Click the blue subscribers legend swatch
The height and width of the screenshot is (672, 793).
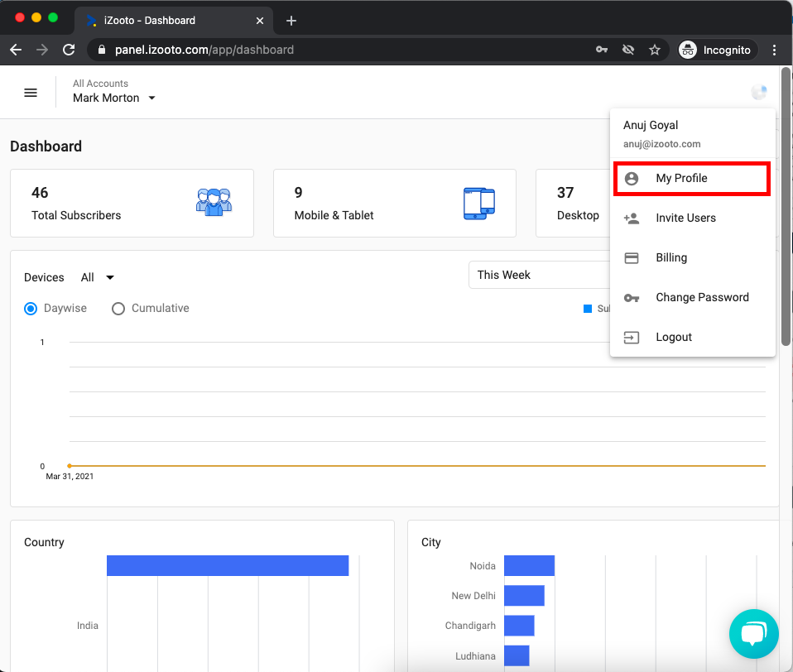click(588, 309)
